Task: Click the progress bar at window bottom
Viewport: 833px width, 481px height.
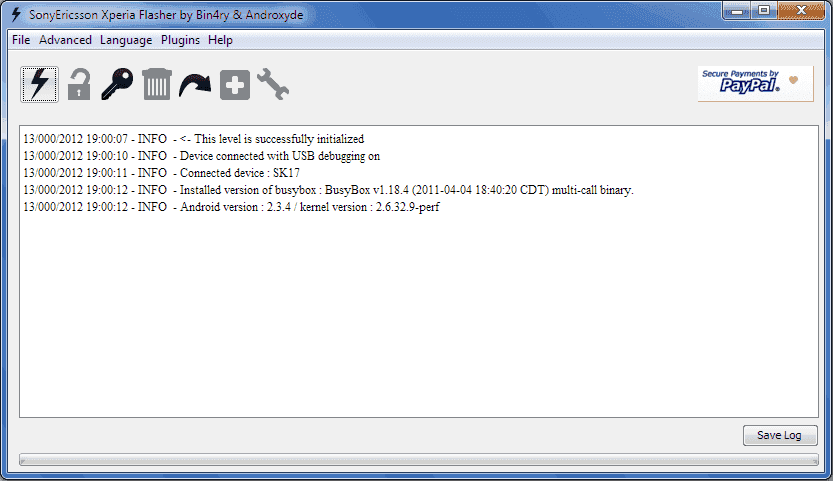Action: point(419,460)
